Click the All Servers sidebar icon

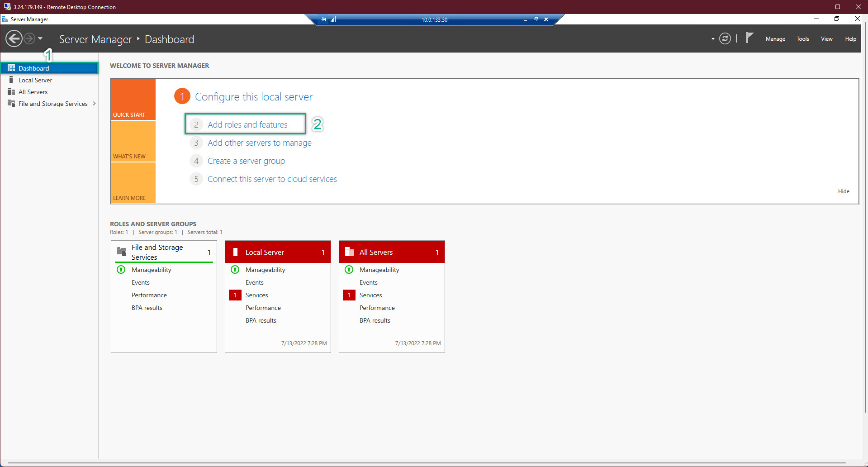pyautogui.click(x=11, y=91)
